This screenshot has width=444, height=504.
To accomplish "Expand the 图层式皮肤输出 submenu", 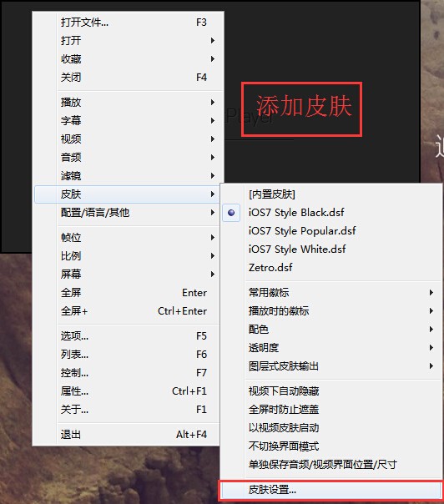I will [331, 365].
